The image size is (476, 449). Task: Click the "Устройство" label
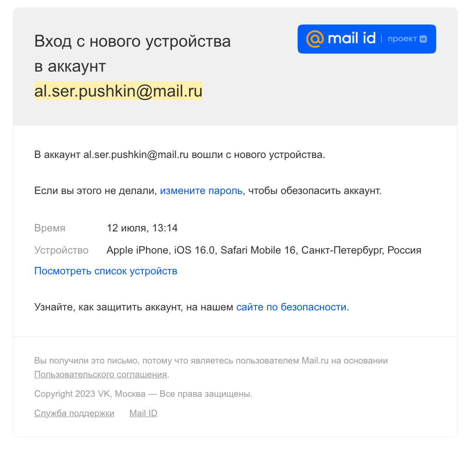[x=61, y=250]
